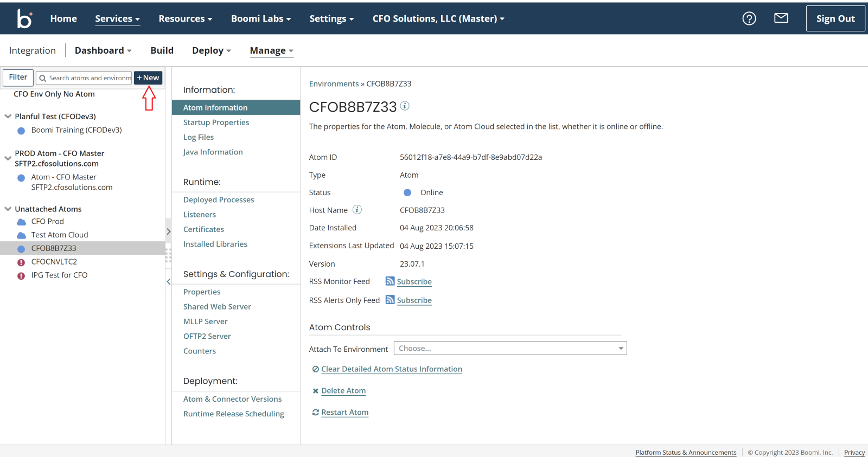Click the RSS Monitor Feed icon
Image resolution: width=868 pixels, height=457 pixels.
[390, 281]
